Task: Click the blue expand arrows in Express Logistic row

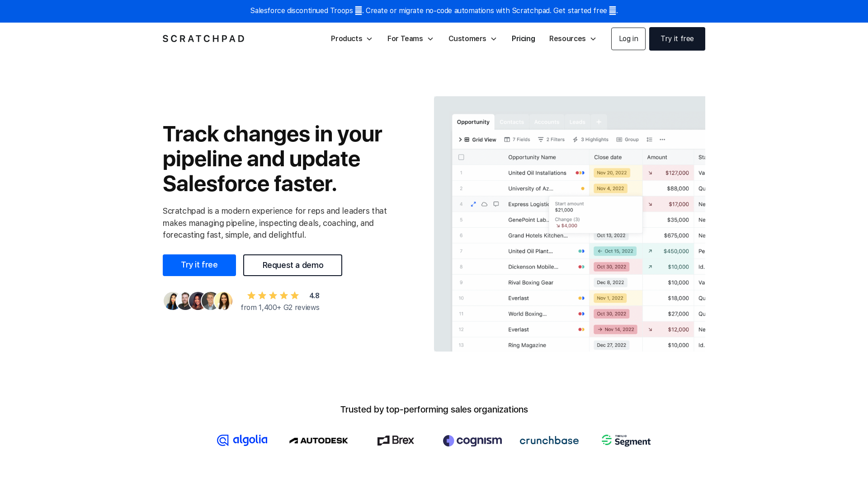Action: (x=473, y=204)
